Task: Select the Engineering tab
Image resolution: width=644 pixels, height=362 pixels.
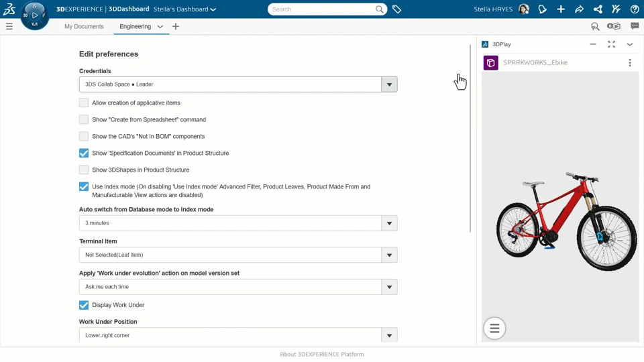Action: (135, 26)
